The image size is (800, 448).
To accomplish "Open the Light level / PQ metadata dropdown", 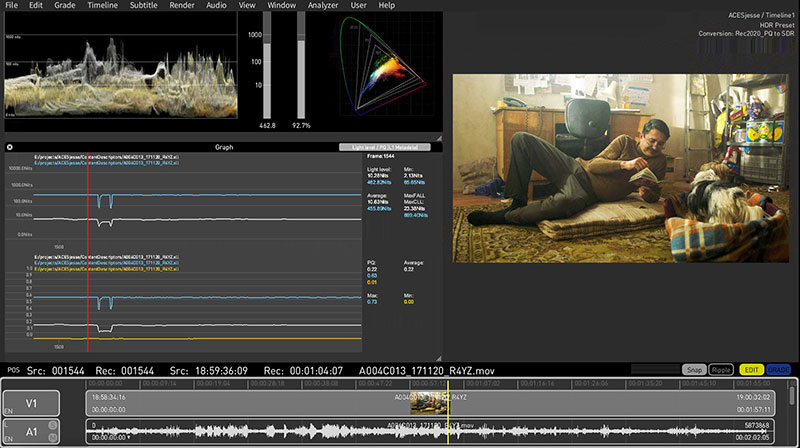I will point(385,147).
